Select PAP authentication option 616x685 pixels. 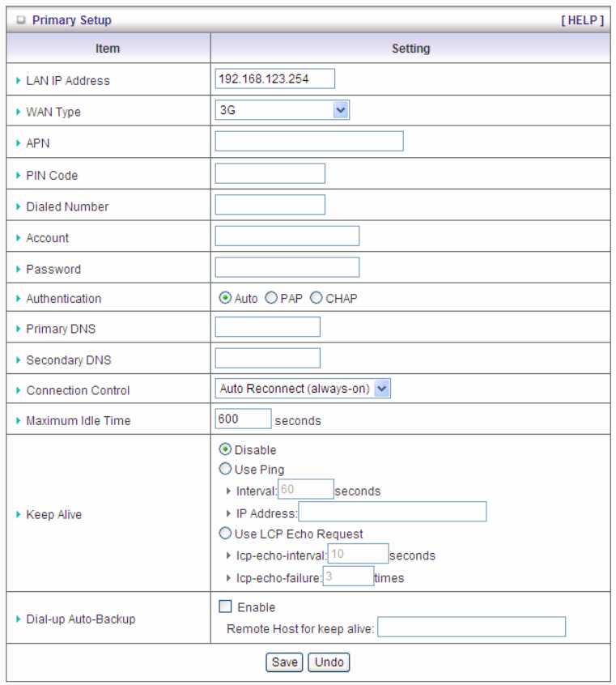pos(270,298)
